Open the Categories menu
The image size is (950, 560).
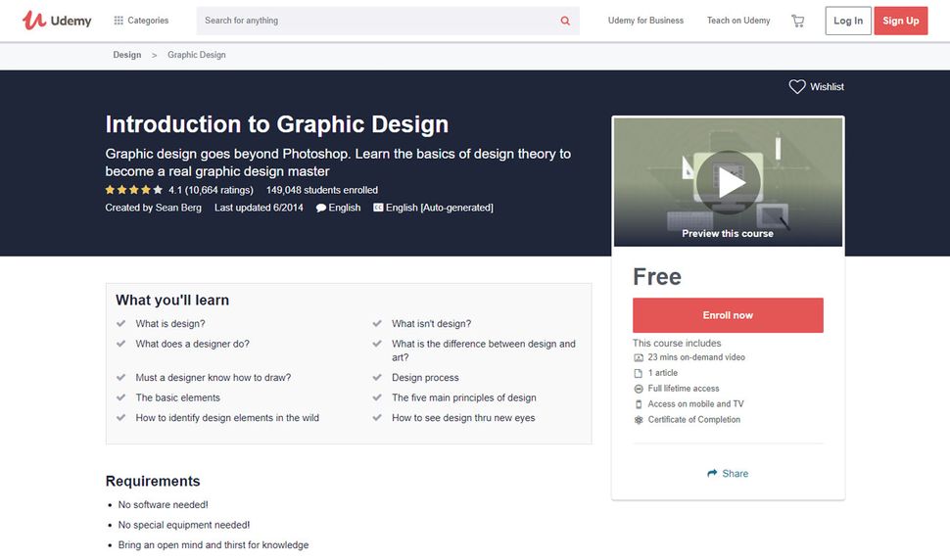141,21
